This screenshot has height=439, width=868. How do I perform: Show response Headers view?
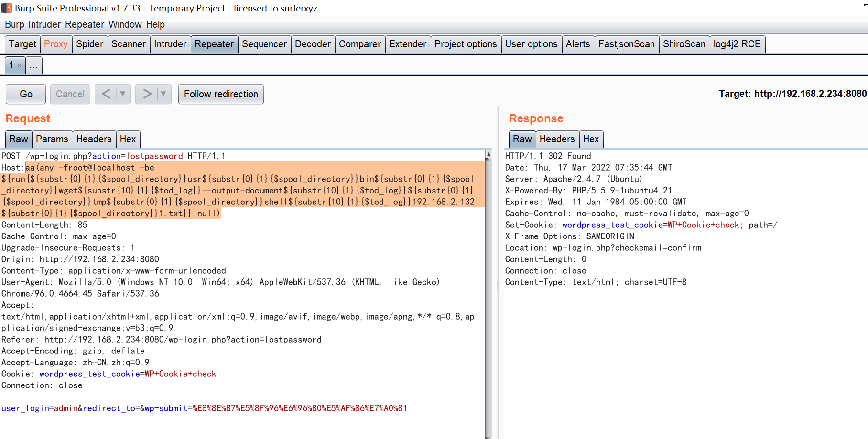click(557, 139)
